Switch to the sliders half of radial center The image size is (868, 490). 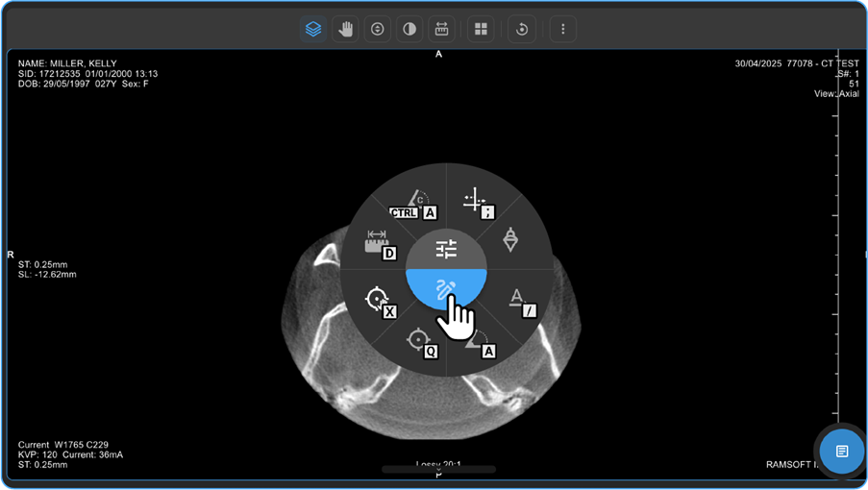pyautogui.click(x=446, y=250)
